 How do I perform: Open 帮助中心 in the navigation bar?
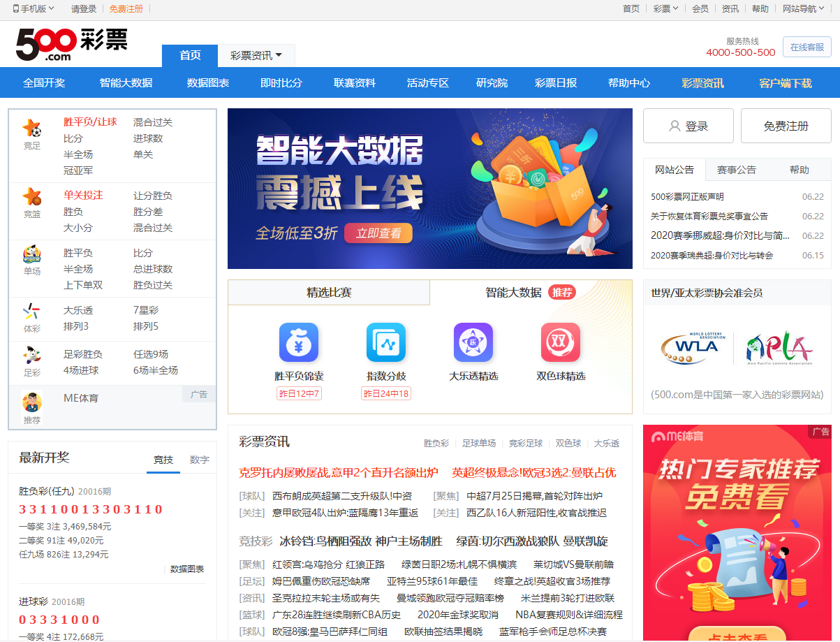click(x=629, y=82)
